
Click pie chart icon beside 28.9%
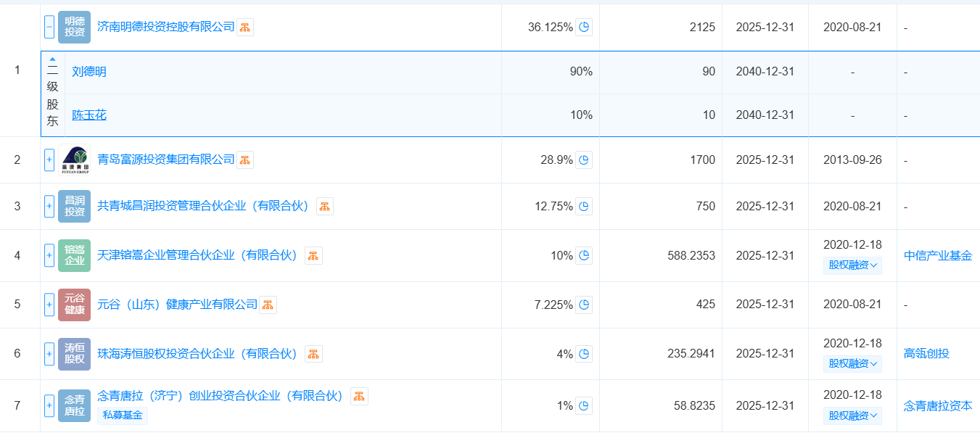click(x=584, y=160)
